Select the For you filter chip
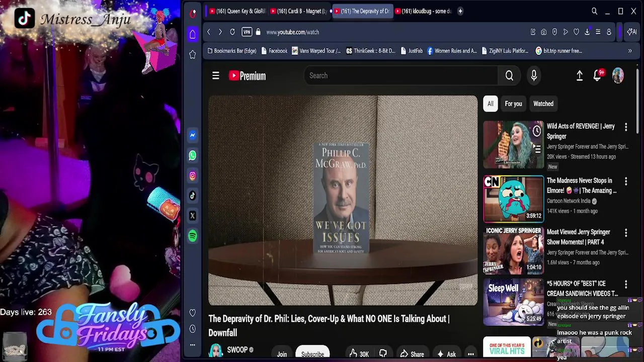This screenshot has width=644, height=362. 513,104
